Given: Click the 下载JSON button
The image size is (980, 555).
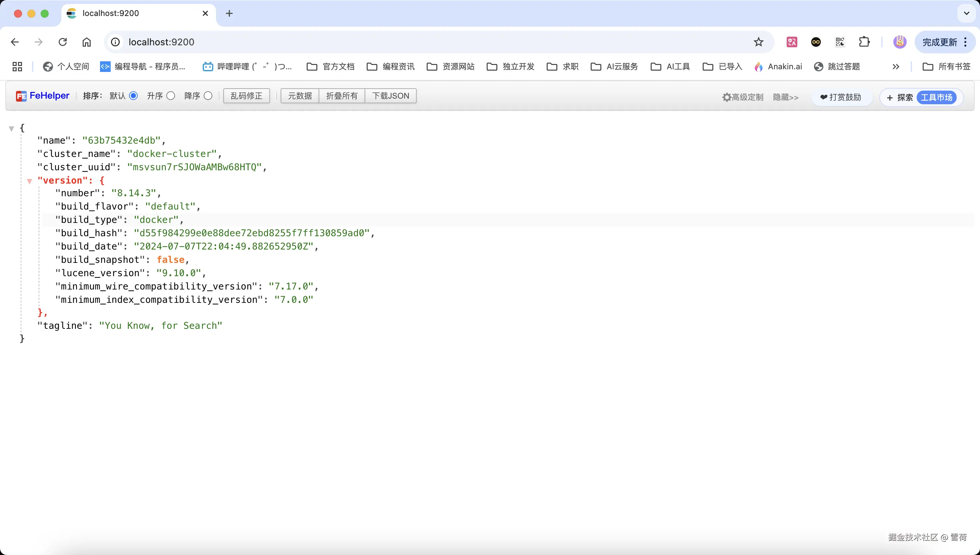Looking at the screenshot, I should [390, 96].
